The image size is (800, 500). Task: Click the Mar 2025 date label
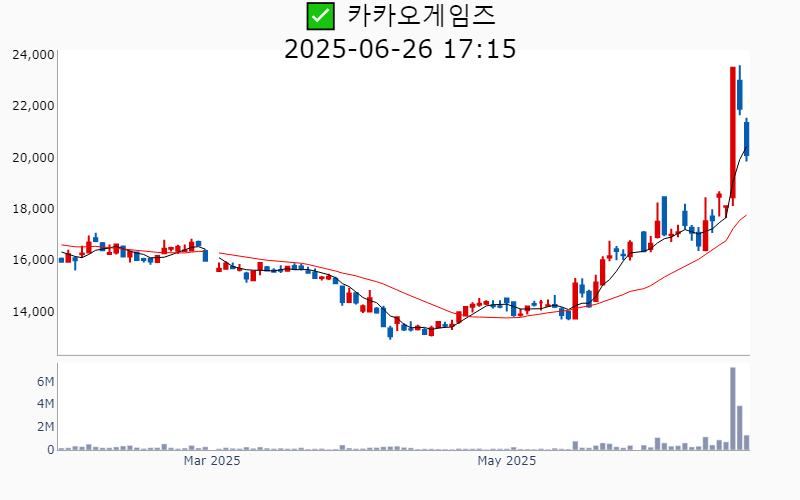click(x=212, y=461)
